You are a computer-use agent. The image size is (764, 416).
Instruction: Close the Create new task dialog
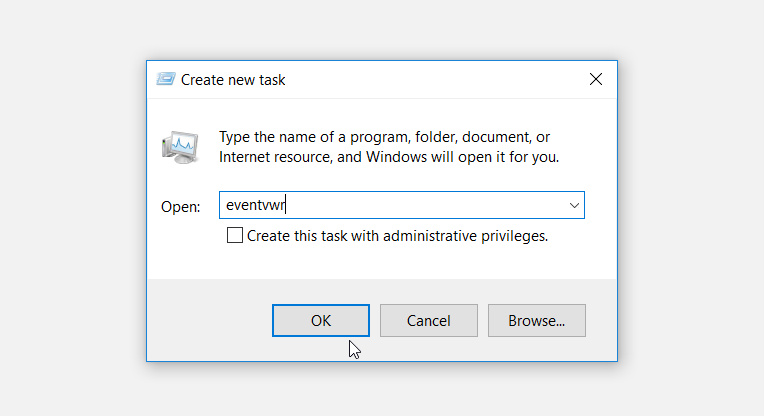click(x=596, y=78)
